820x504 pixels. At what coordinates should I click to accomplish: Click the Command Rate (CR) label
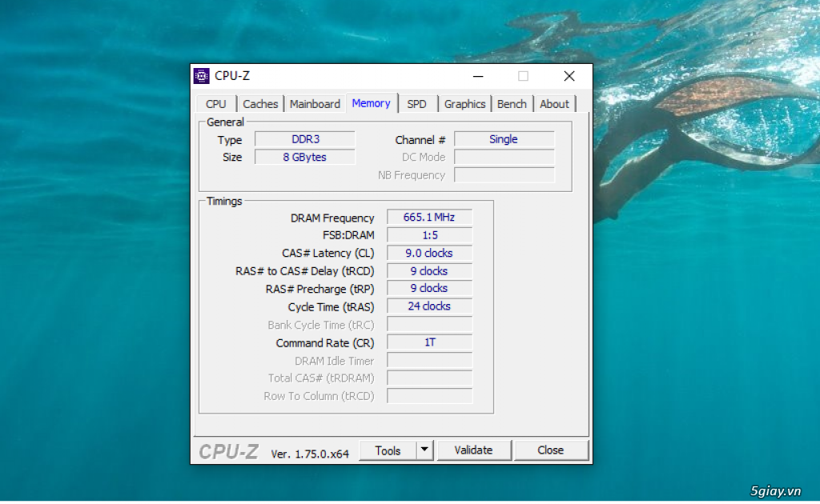325,343
